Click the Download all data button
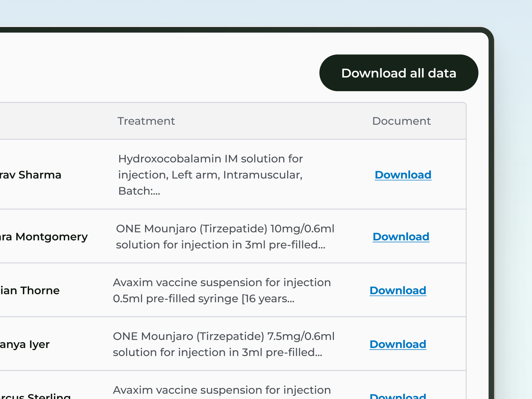The height and width of the screenshot is (399, 532). (x=398, y=73)
